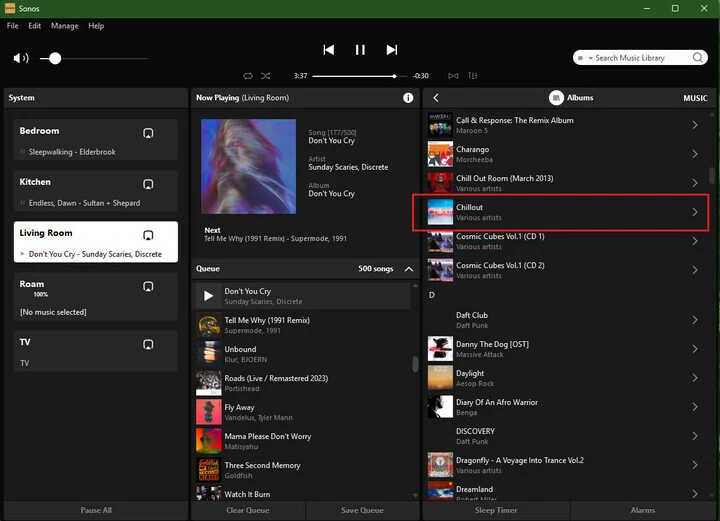Viewport: 720px width, 521px height.
Task: Go back in music browser
Action: 436,98
